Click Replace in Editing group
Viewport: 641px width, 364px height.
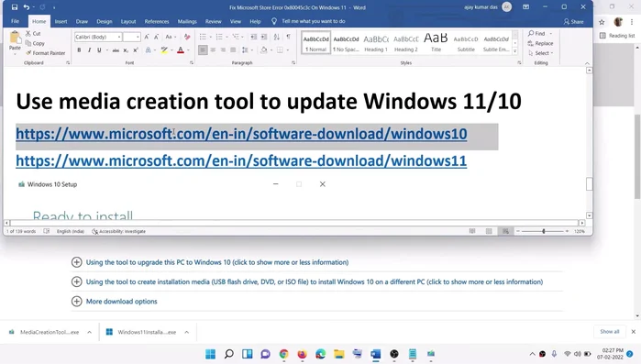point(540,43)
